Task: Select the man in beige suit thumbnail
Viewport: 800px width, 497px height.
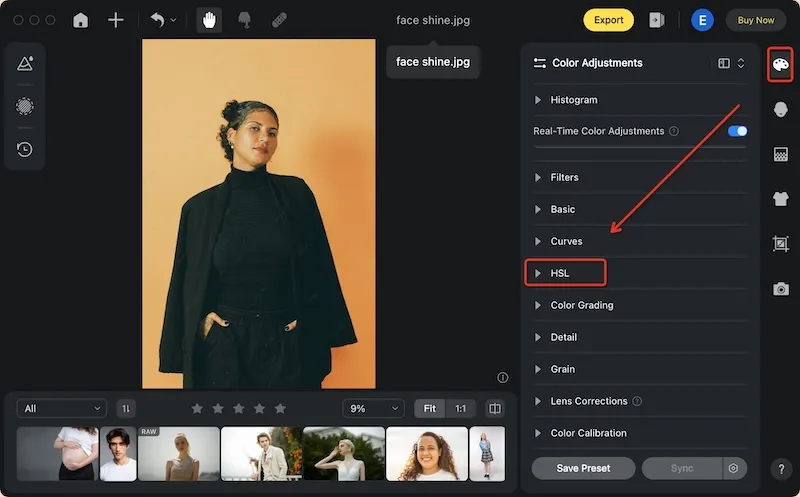Action: 261,454
